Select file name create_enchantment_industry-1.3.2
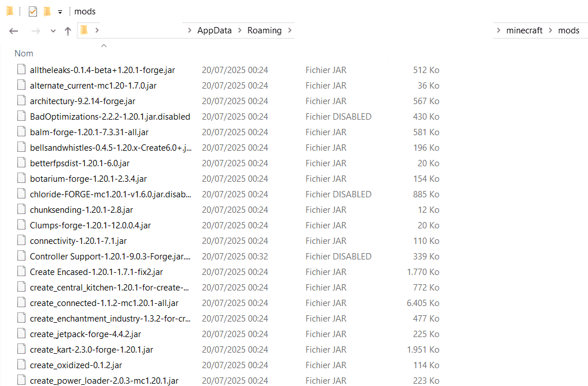 110,319
